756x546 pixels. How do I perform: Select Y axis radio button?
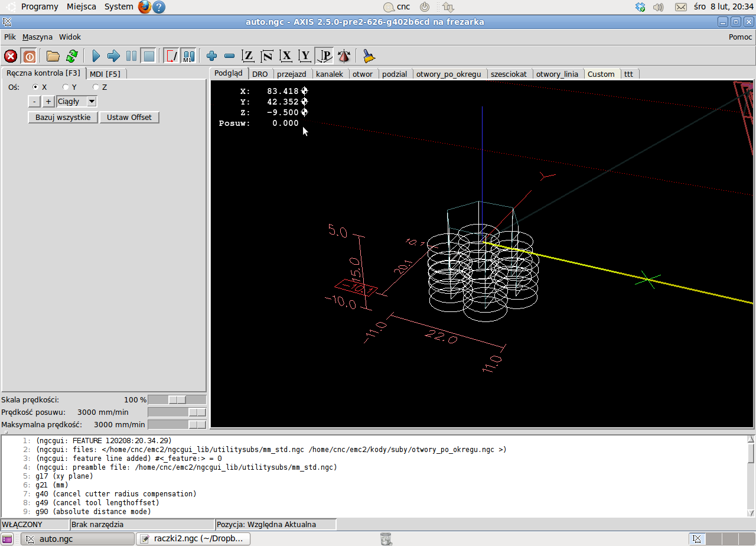(66, 87)
